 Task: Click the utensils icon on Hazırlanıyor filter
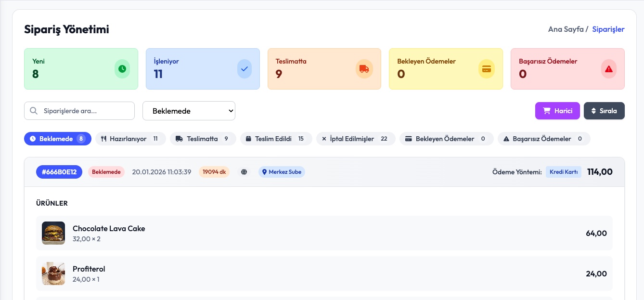tap(104, 139)
